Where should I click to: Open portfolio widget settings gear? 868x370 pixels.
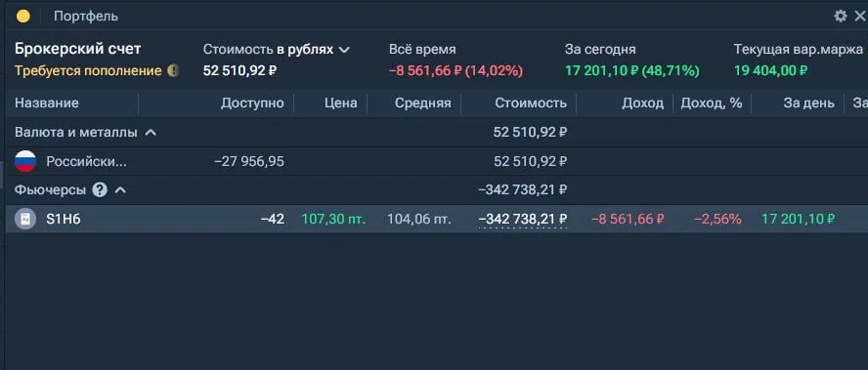[x=841, y=16]
